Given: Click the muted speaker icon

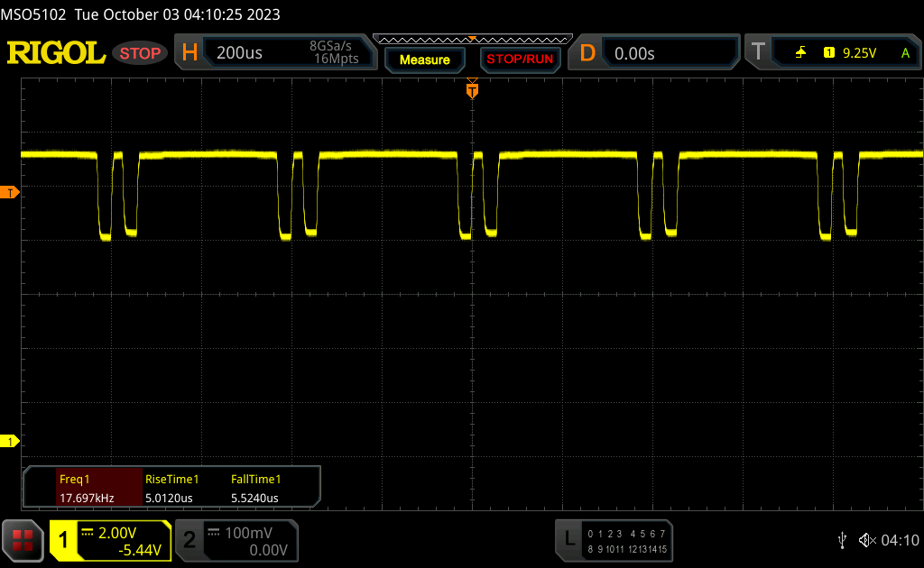Looking at the screenshot, I should [867, 540].
